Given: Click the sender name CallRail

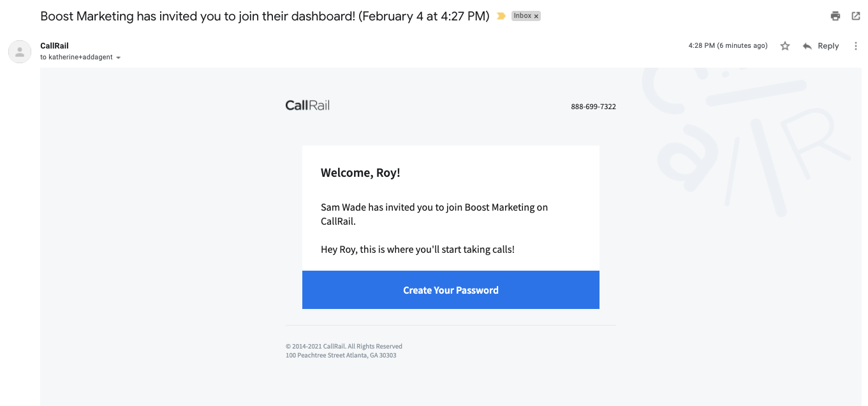Looking at the screenshot, I should click(x=54, y=46).
